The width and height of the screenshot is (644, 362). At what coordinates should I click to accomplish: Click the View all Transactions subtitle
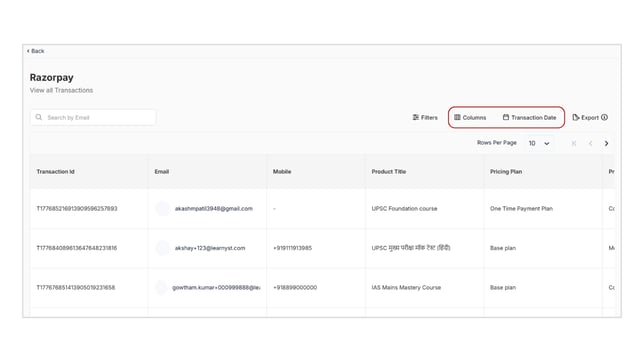(x=61, y=90)
